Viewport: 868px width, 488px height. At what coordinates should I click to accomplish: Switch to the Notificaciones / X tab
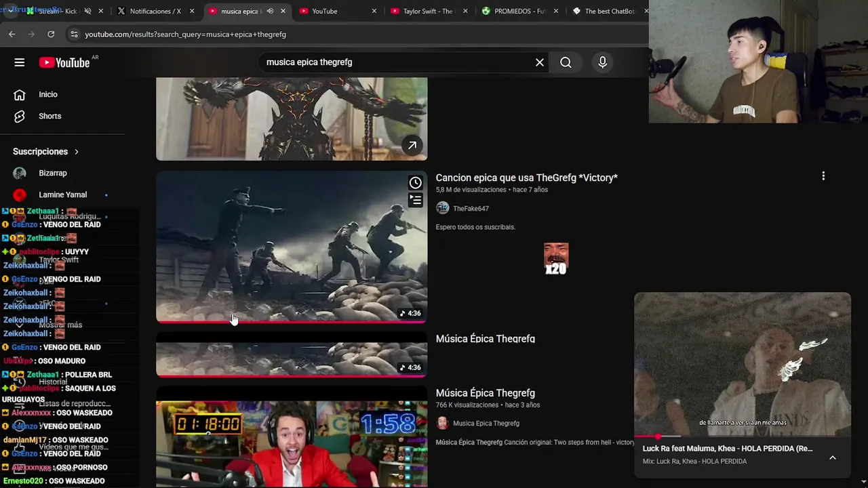[x=155, y=11]
